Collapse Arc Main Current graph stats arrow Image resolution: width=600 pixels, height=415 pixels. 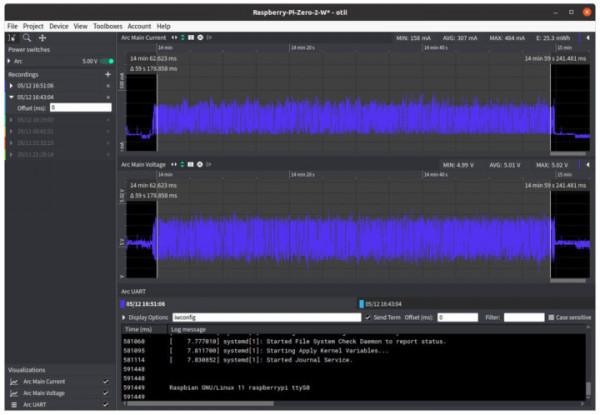[588, 37]
